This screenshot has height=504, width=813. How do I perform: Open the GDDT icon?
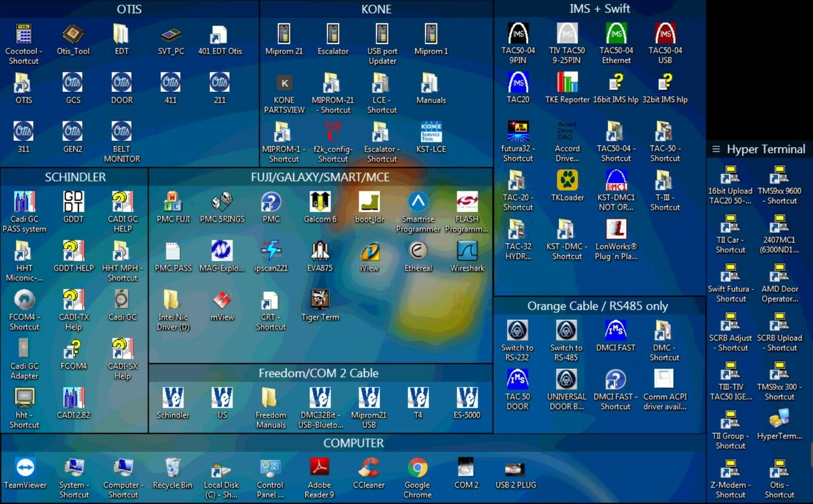tap(73, 202)
